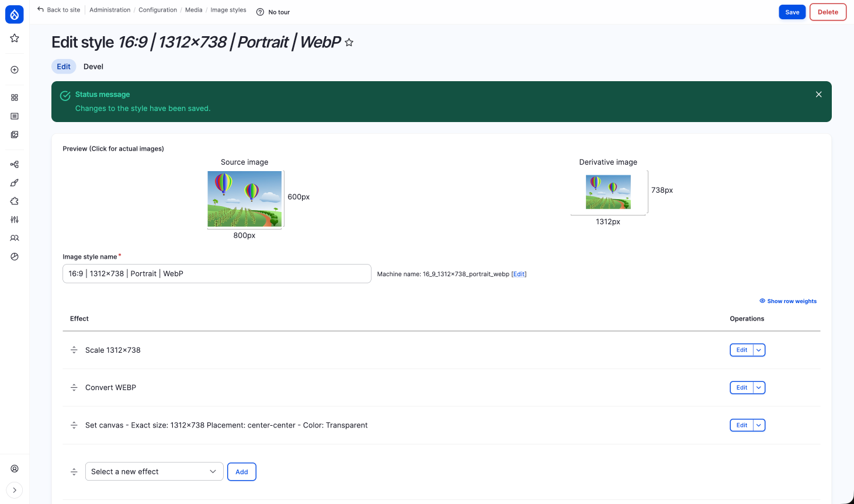Image resolution: width=854 pixels, height=504 pixels.
Task: Toggle Show row weights
Action: [x=788, y=301]
